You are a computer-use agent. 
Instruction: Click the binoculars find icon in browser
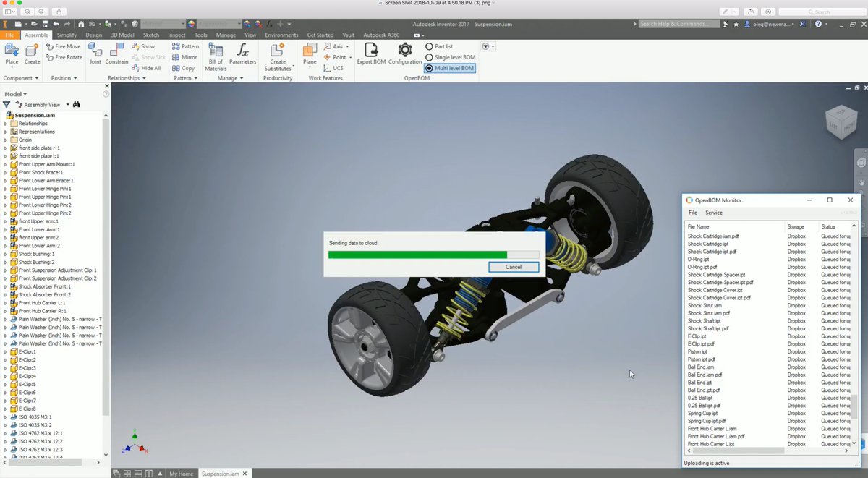pyautogui.click(x=76, y=104)
